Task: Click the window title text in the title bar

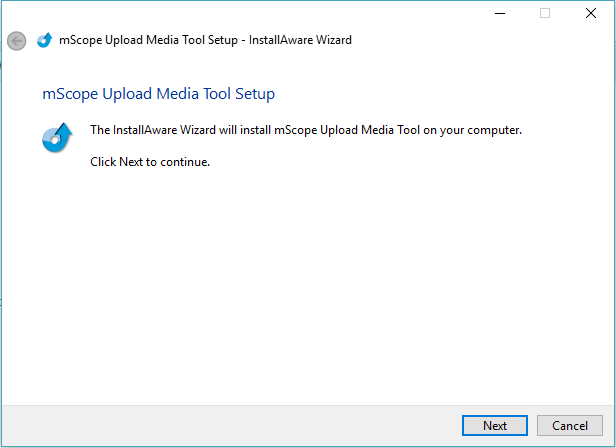Action: tap(205, 41)
